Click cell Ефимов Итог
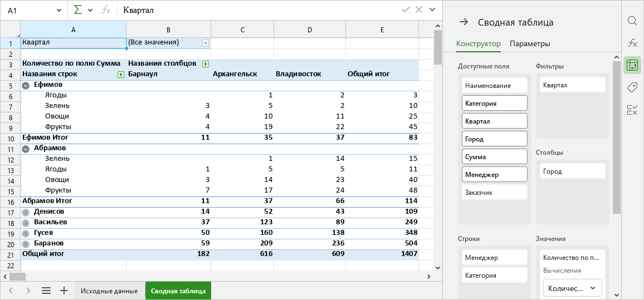 pyautogui.click(x=73, y=137)
